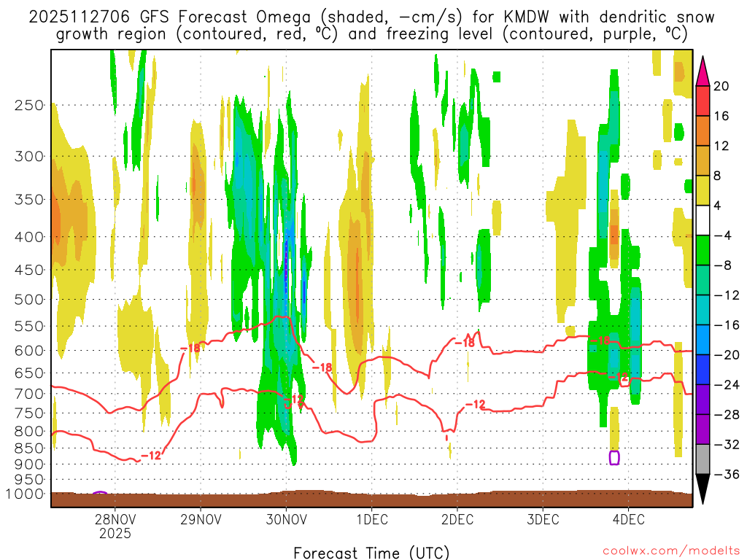Click the 700 pressure level label
The height and width of the screenshot is (560, 747).
[29, 394]
